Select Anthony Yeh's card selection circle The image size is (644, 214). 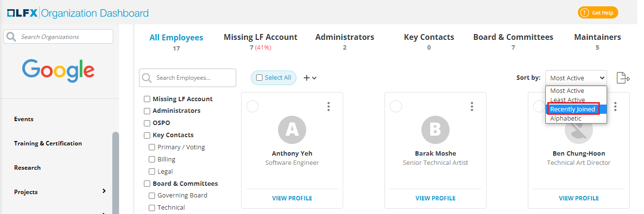point(252,106)
